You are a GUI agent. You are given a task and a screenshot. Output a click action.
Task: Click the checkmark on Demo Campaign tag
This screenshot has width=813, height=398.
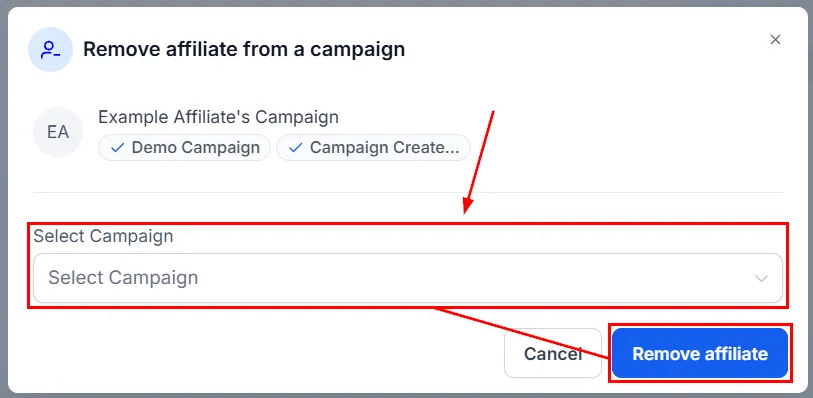pos(118,148)
